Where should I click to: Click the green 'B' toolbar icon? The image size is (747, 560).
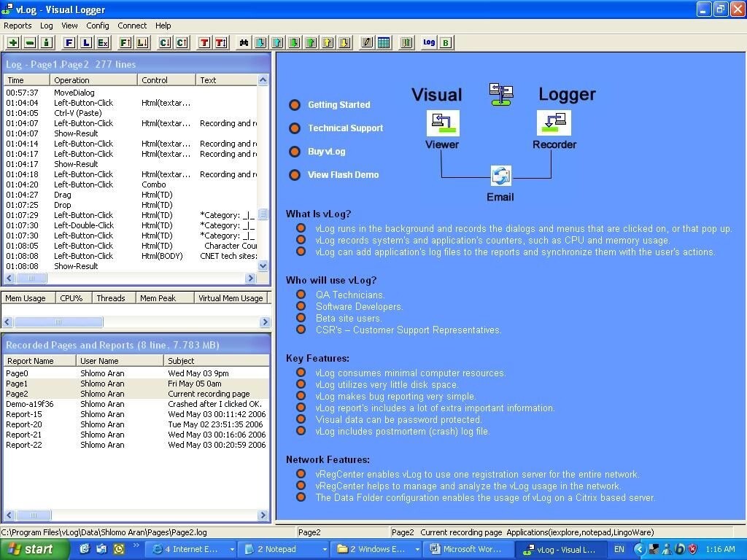[446, 43]
